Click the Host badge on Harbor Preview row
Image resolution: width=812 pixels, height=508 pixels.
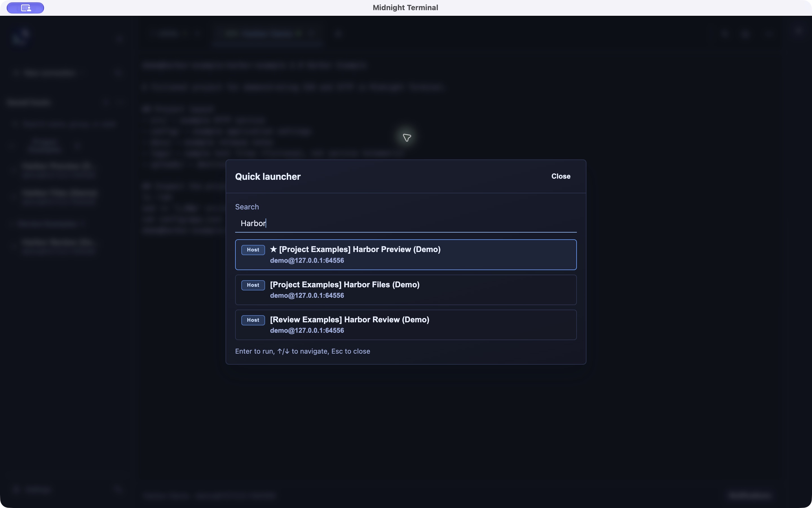[x=253, y=250]
